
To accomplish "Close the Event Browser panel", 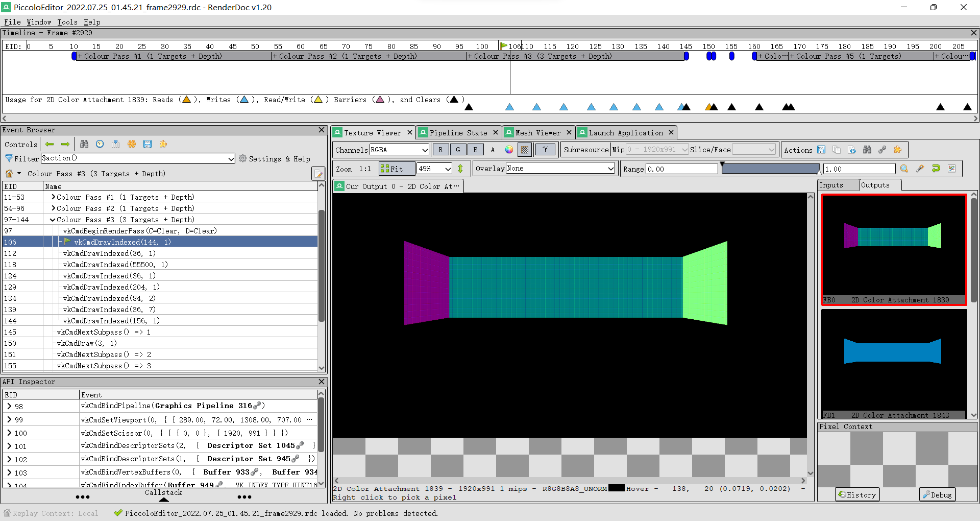I will [322, 130].
